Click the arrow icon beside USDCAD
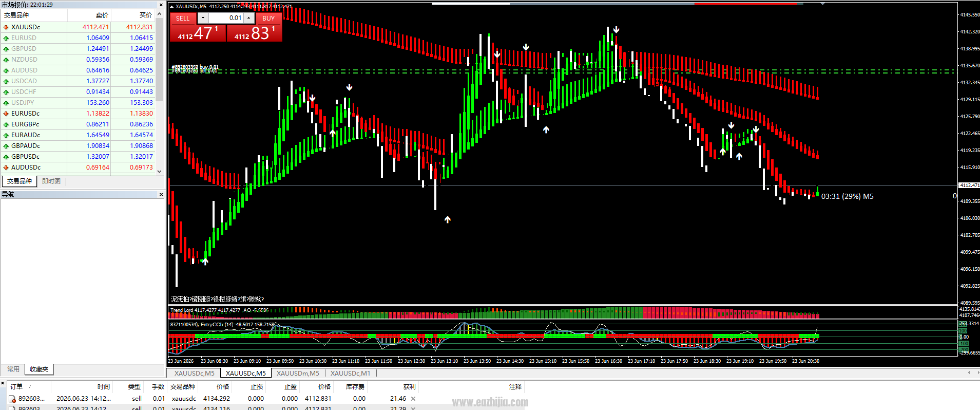Viewport: 980px width, 410px height. coord(6,81)
